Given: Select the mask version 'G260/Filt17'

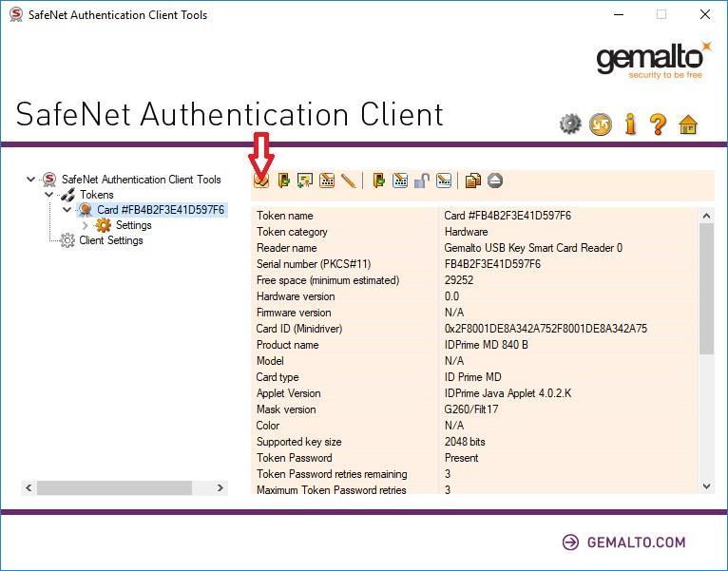Looking at the screenshot, I should [470, 409].
